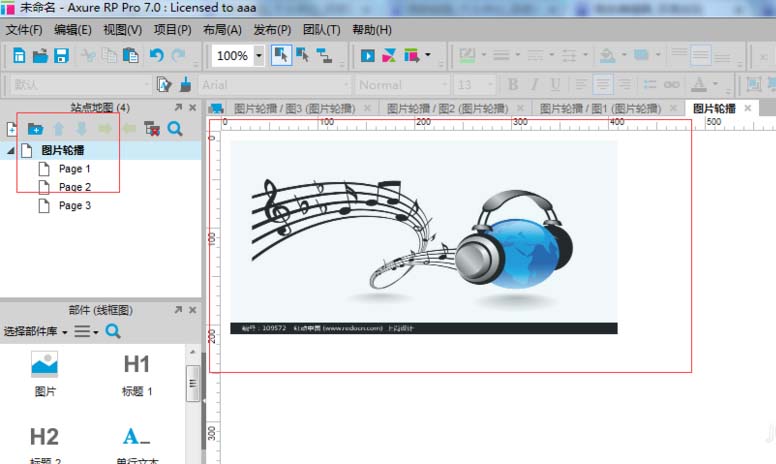The width and height of the screenshot is (776, 464).
Task: Open the widget style editor icon
Action: pos(164,85)
